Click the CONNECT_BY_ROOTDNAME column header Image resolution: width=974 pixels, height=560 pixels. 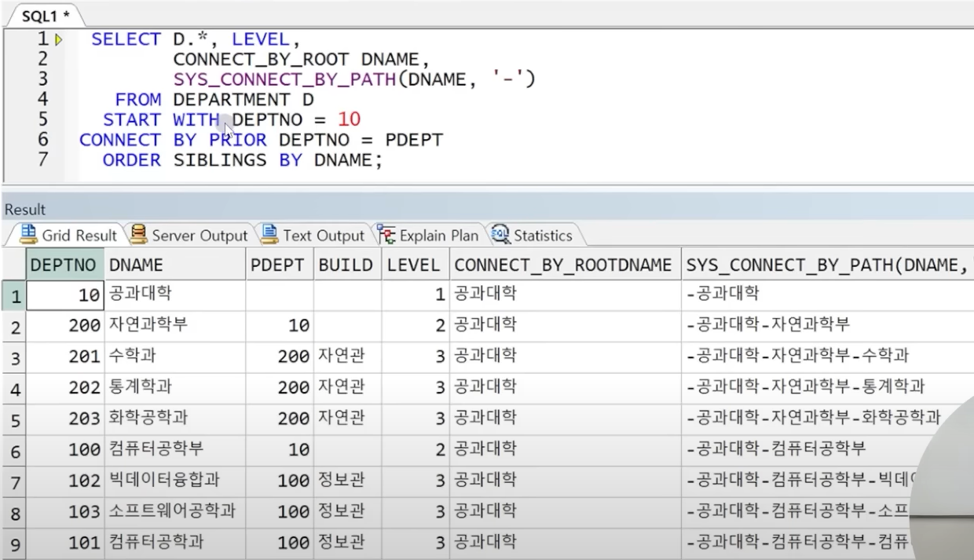pos(565,265)
